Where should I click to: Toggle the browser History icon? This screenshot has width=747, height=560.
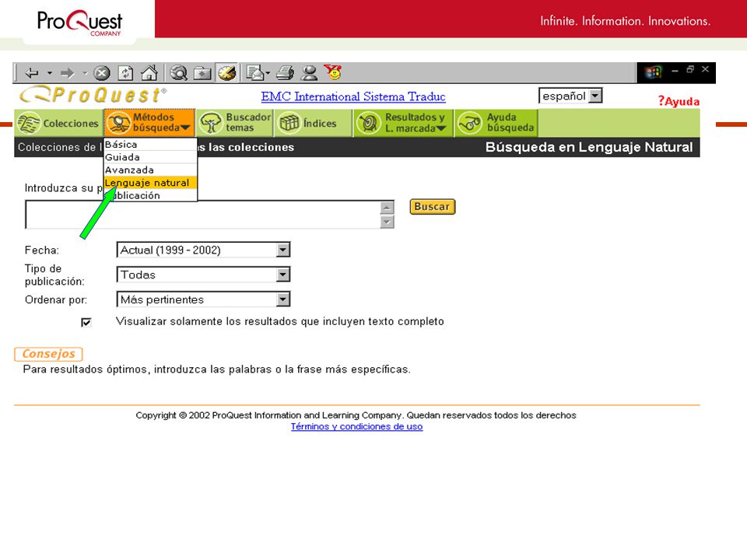pos(226,73)
